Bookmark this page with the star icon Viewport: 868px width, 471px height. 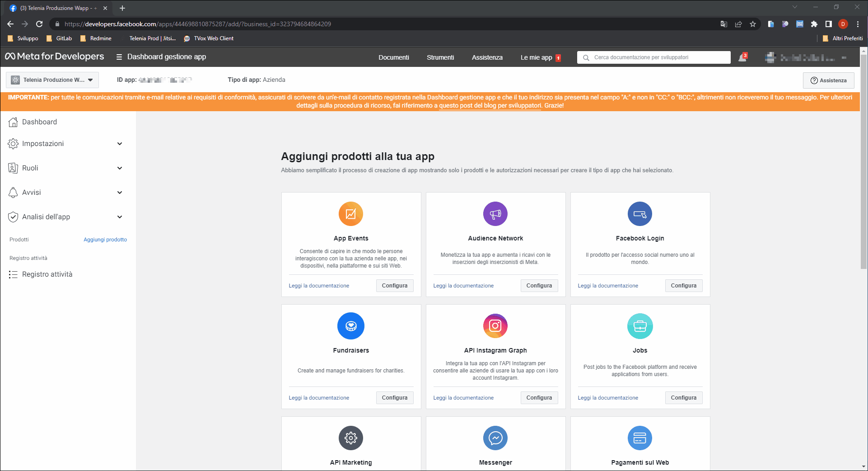click(x=753, y=24)
